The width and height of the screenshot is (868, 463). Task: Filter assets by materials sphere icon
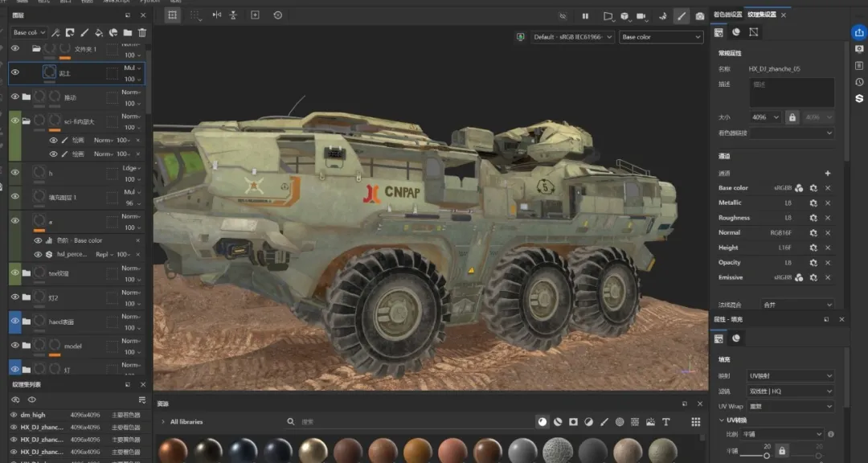(x=542, y=422)
